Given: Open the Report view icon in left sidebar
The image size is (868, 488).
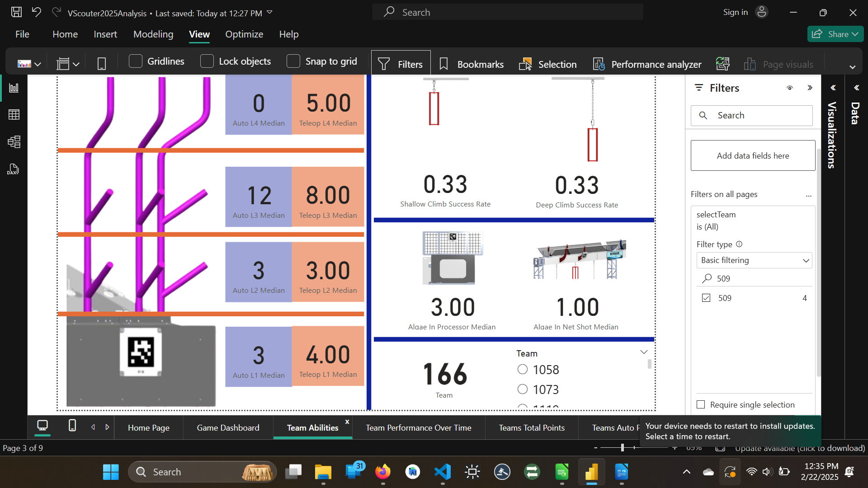Looking at the screenshot, I should coord(14,88).
